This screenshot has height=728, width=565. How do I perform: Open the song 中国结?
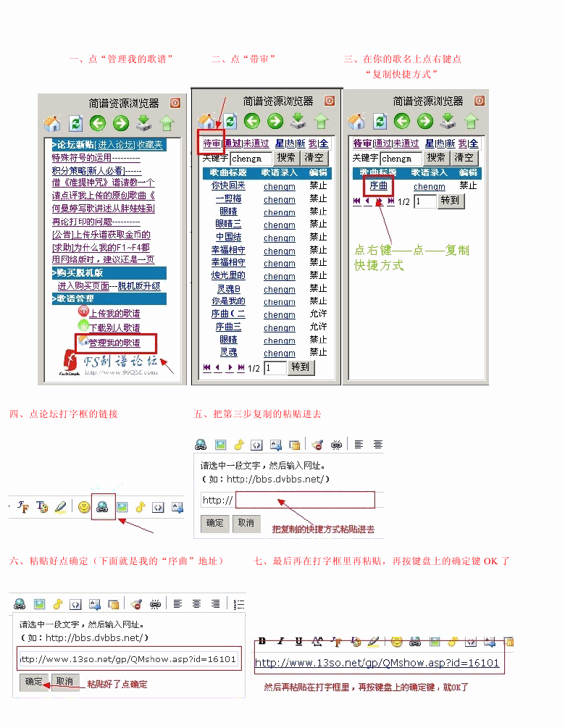click(x=228, y=237)
